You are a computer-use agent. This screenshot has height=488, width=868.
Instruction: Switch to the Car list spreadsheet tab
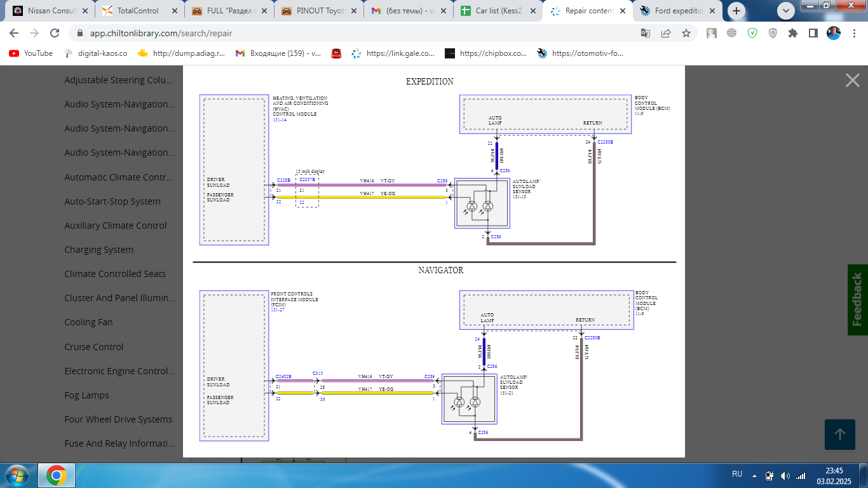click(x=499, y=11)
